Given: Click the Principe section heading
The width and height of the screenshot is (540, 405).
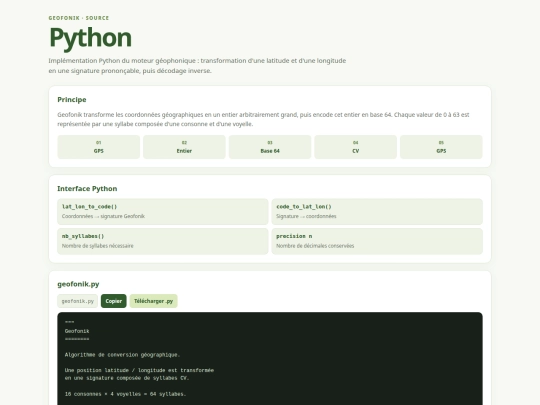Looking at the screenshot, I should (72, 100).
